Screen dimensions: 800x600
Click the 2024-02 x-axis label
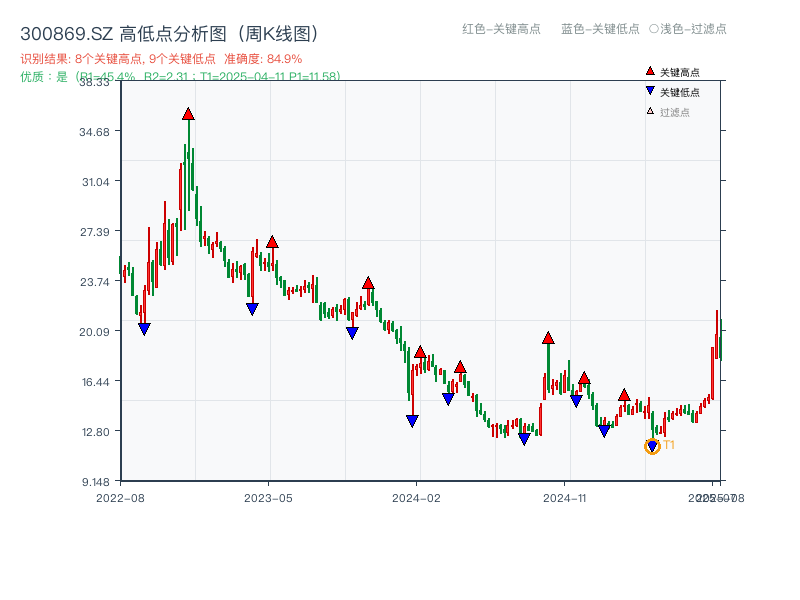pyautogui.click(x=416, y=498)
